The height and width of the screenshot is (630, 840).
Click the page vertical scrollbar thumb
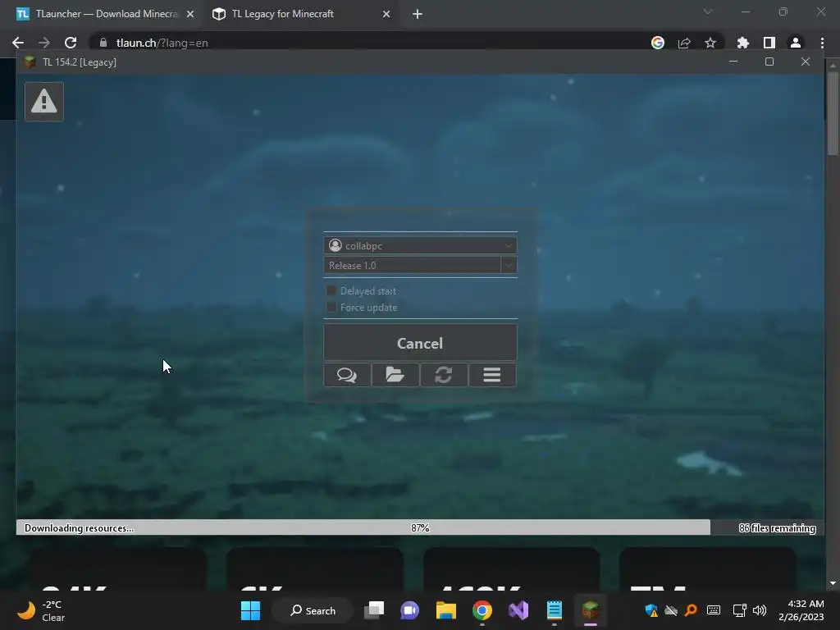[833, 113]
